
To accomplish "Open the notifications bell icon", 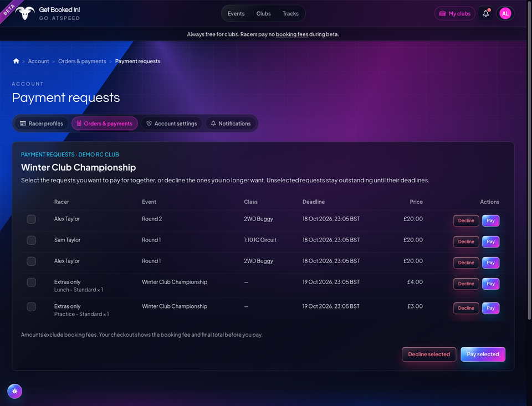I will click(x=486, y=13).
